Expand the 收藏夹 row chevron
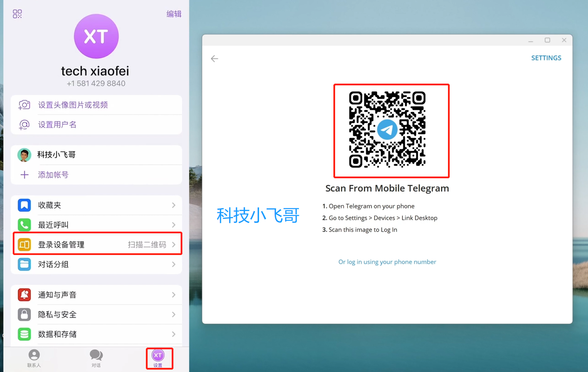588x372 pixels. (x=174, y=205)
